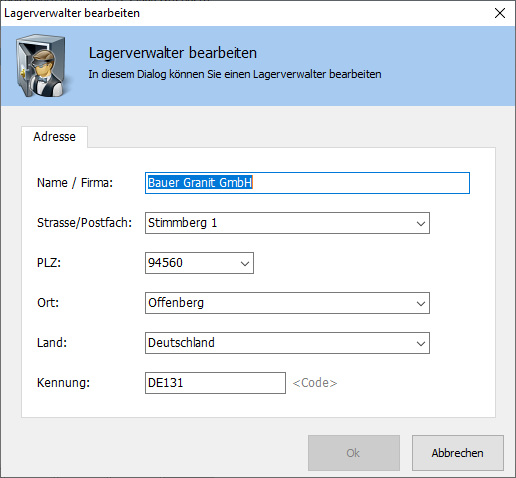Click the Deutschland country text
Viewport: 516px width, 478px height.
pyautogui.click(x=181, y=343)
